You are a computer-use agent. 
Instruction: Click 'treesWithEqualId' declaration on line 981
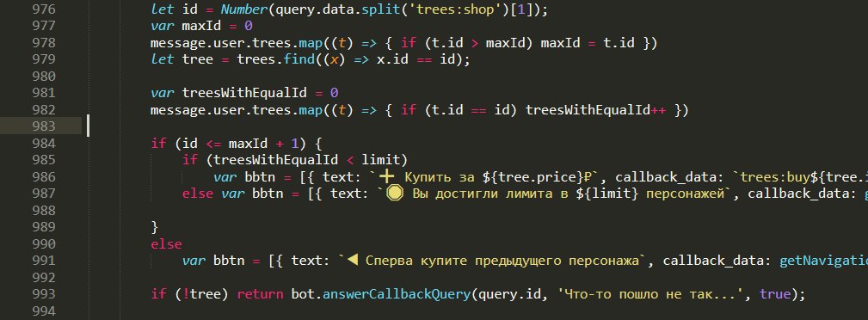[x=244, y=93]
